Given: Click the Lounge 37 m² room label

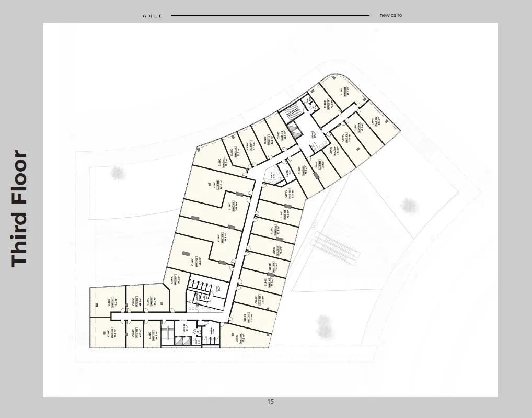Looking at the screenshot, I should coord(314,134).
